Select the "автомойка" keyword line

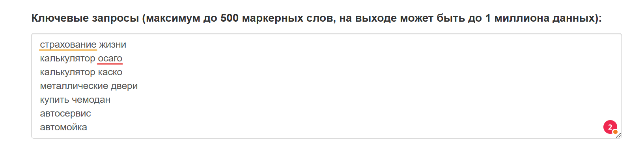(x=63, y=128)
